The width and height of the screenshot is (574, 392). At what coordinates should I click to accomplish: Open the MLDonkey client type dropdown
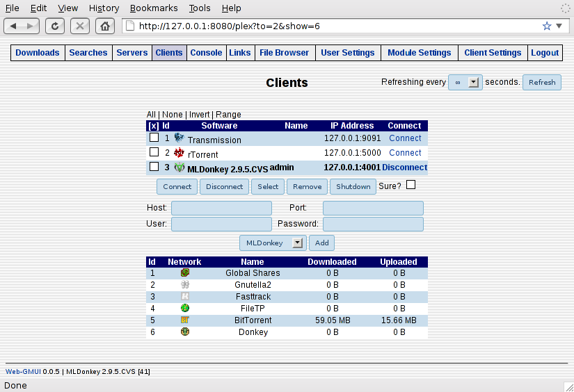tap(273, 243)
